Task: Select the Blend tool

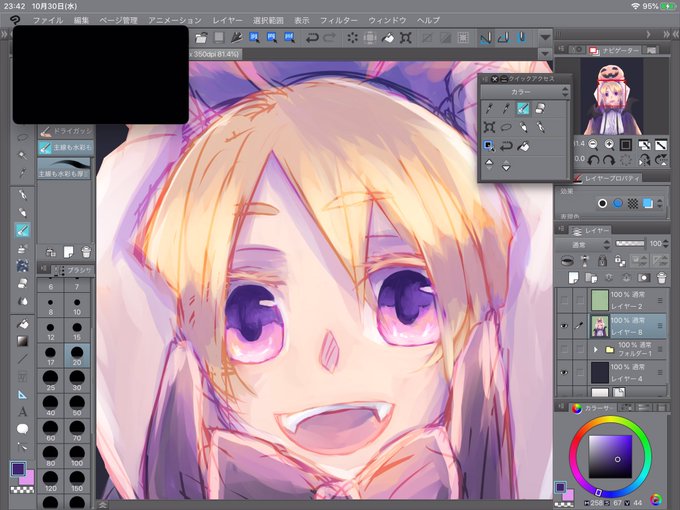Action: (23, 301)
